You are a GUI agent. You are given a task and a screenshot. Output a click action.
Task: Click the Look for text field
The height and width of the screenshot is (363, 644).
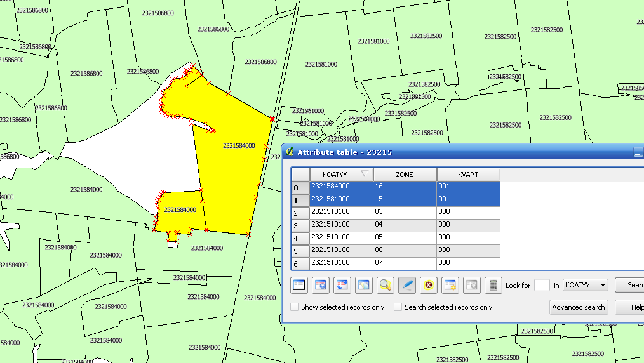pyautogui.click(x=542, y=286)
